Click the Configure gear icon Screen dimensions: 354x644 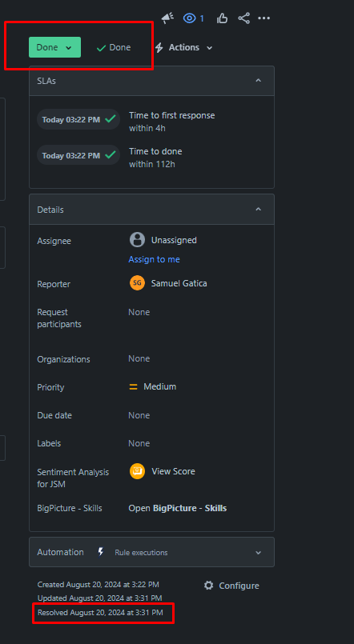click(x=209, y=586)
